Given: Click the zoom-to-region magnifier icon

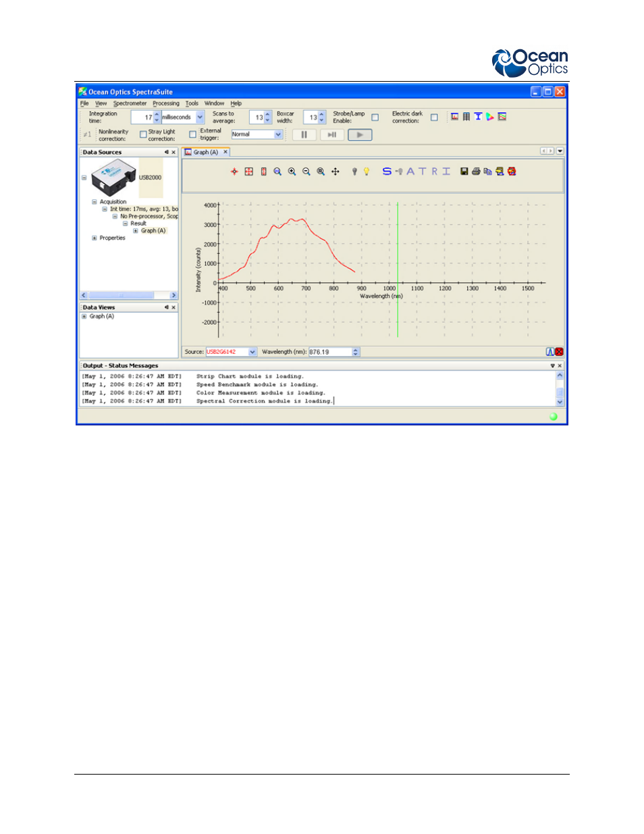Looking at the screenshot, I should point(277,172).
